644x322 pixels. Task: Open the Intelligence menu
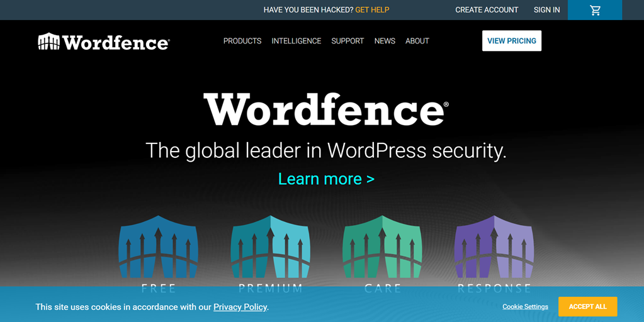[296, 41]
